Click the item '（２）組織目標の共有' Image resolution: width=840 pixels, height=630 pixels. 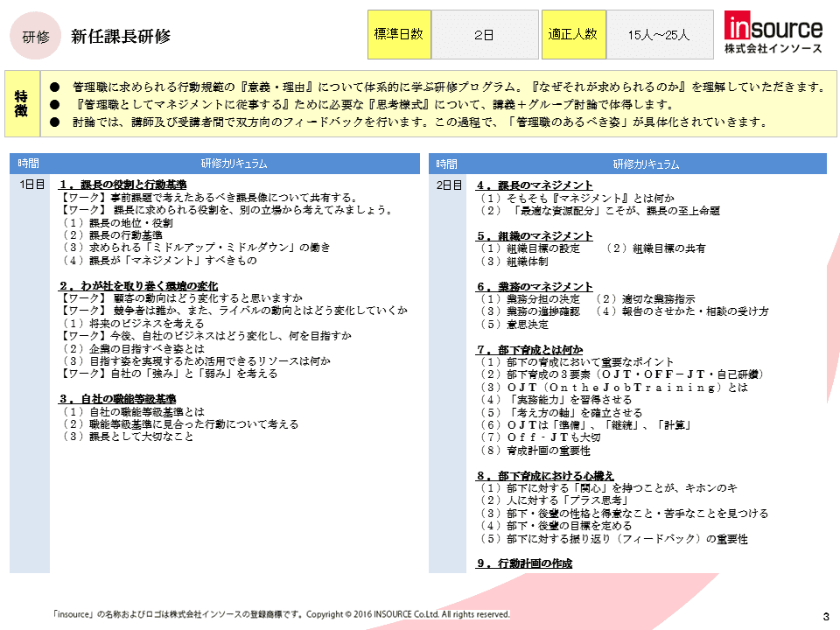(x=655, y=248)
